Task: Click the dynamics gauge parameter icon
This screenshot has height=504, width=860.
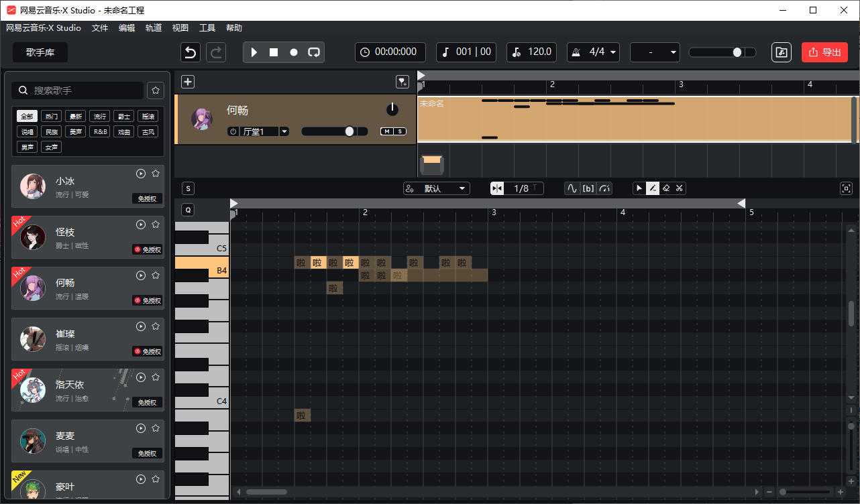Action: coord(604,188)
